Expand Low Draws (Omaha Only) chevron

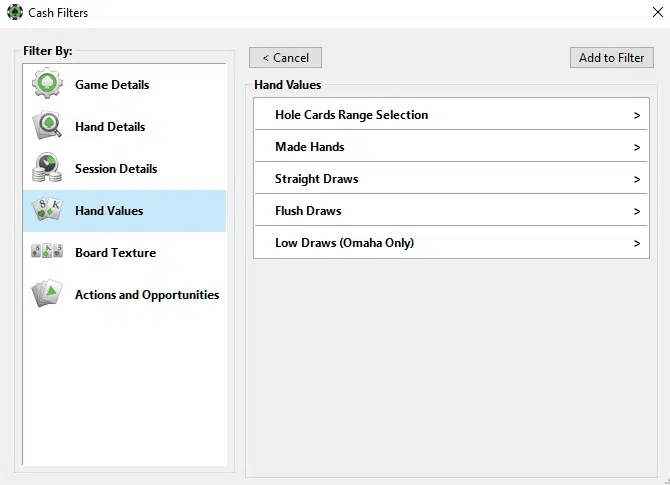click(x=637, y=244)
